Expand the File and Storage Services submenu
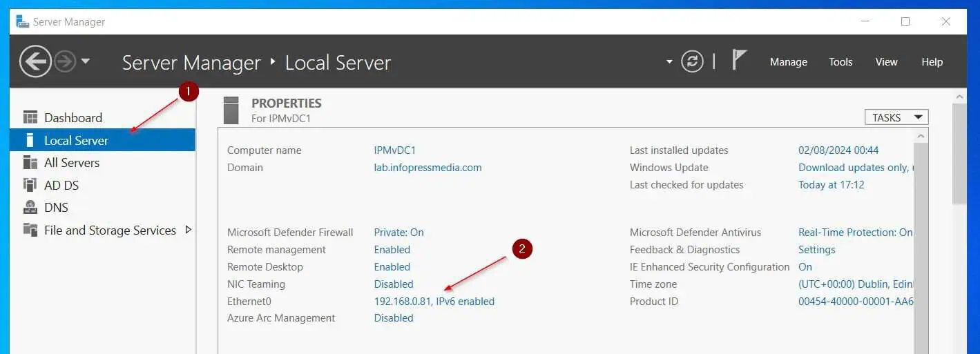This screenshot has width=980, height=354. (189, 230)
